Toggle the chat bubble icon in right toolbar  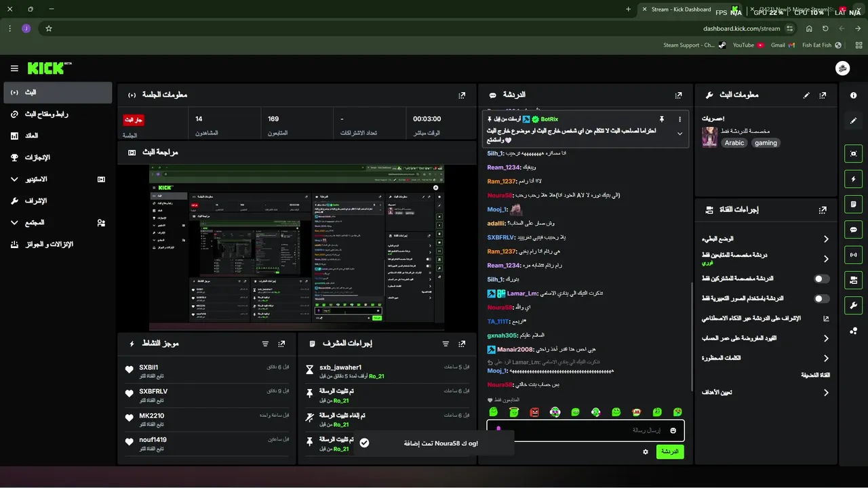pos(853,230)
